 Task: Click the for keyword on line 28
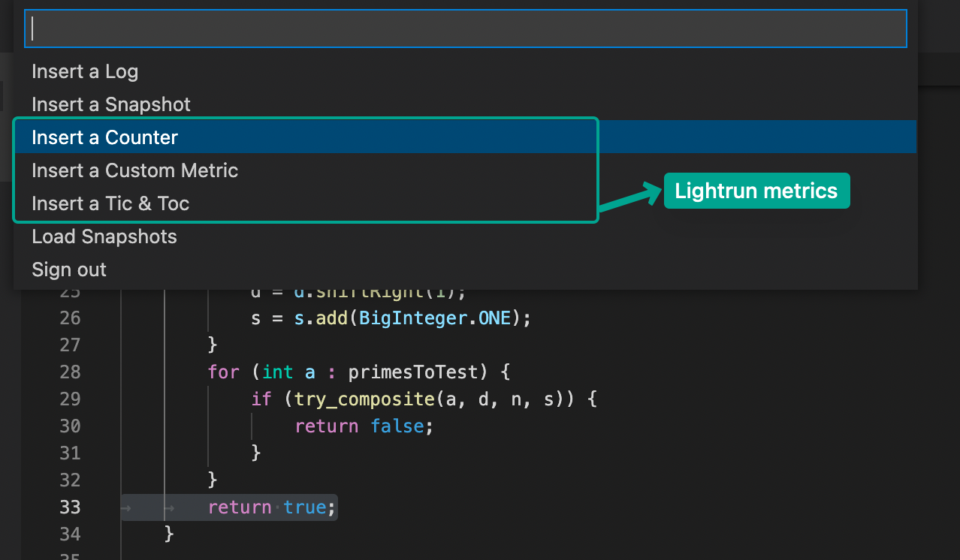tap(223, 372)
